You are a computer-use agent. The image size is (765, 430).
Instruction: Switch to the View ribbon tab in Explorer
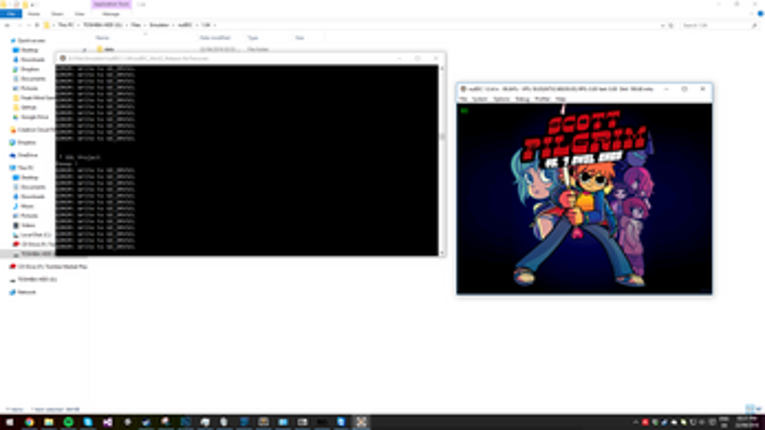click(x=80, y=14)
